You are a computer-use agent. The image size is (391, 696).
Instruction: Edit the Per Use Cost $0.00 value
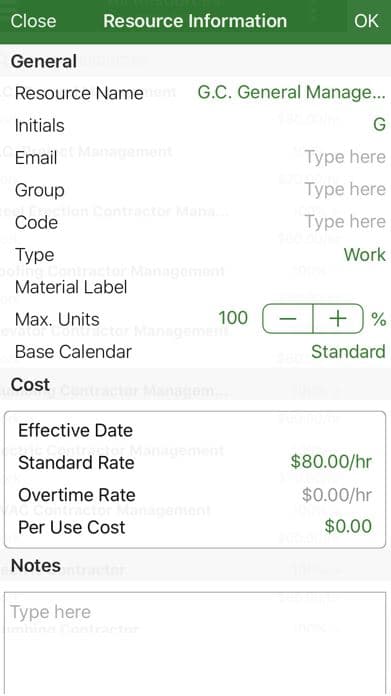coord(348,526)
